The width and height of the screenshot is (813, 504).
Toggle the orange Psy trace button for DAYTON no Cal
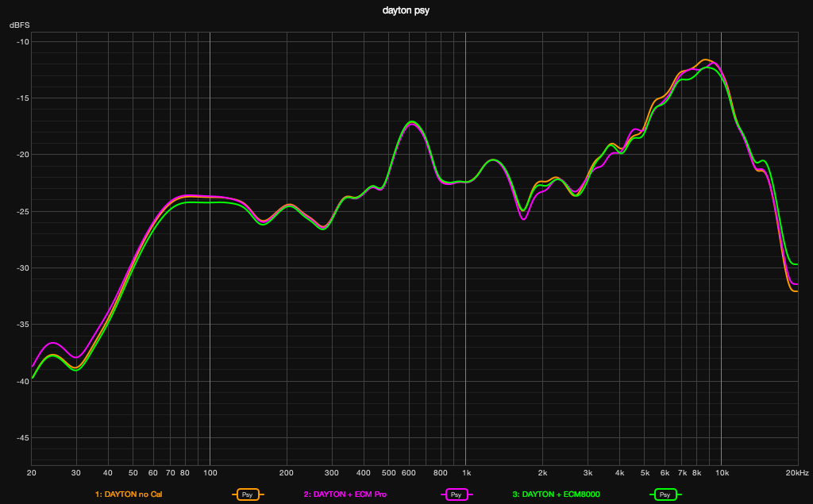[x=248, y=494]
